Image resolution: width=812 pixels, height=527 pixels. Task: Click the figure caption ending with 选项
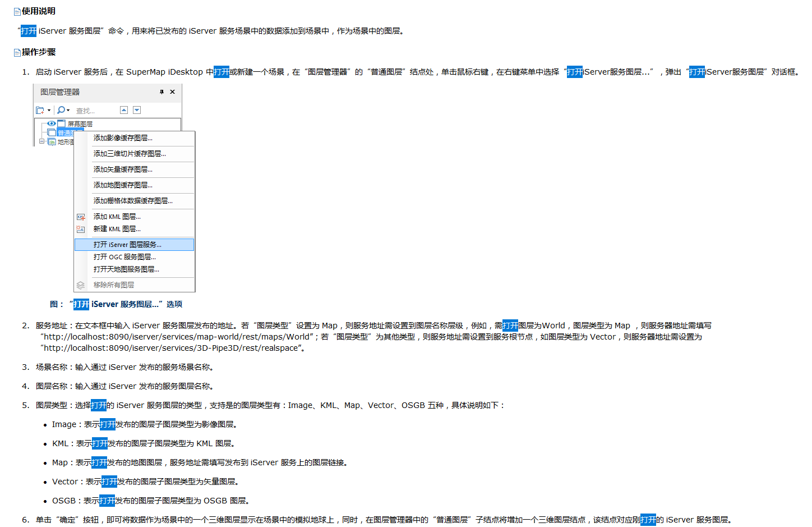[x=116, y=304]
